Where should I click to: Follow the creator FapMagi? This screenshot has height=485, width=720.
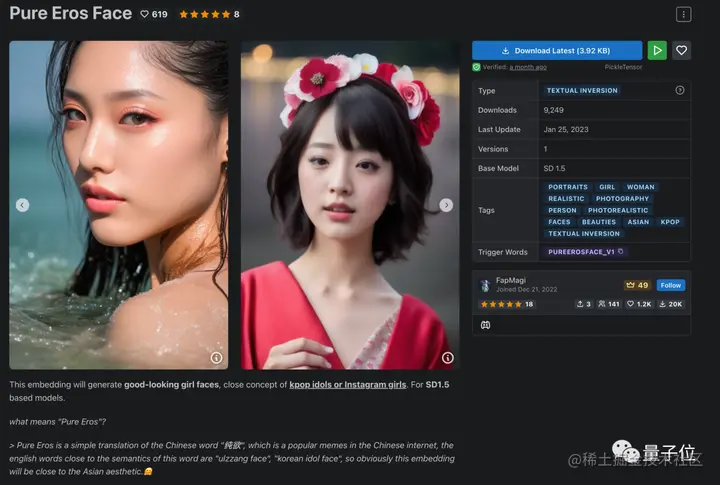(670, 285)
